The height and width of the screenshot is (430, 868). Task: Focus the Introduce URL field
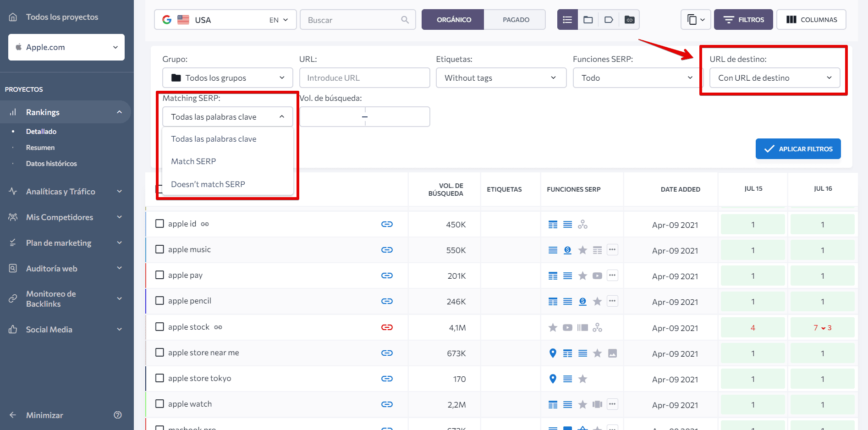[x=364, y=78]
